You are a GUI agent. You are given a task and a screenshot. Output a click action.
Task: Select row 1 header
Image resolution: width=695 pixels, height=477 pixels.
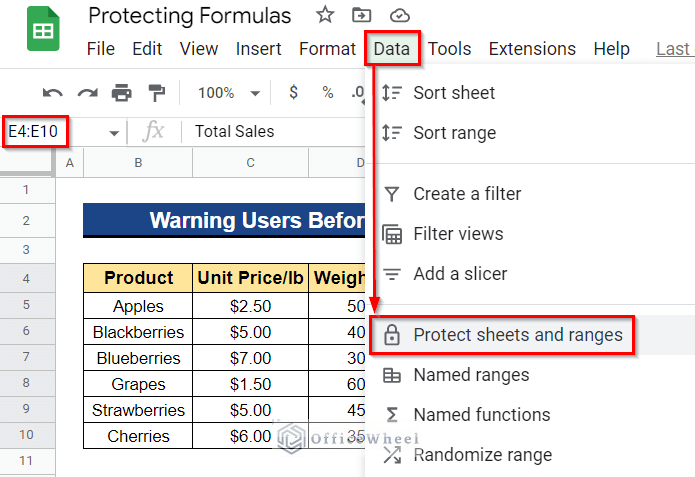(27, 190)
